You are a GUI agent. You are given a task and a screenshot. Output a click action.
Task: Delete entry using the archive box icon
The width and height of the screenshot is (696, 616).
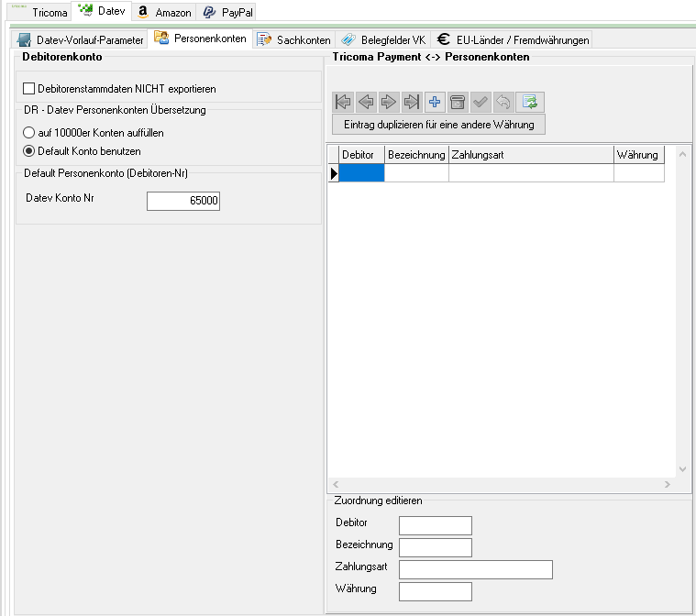point(458,102)
